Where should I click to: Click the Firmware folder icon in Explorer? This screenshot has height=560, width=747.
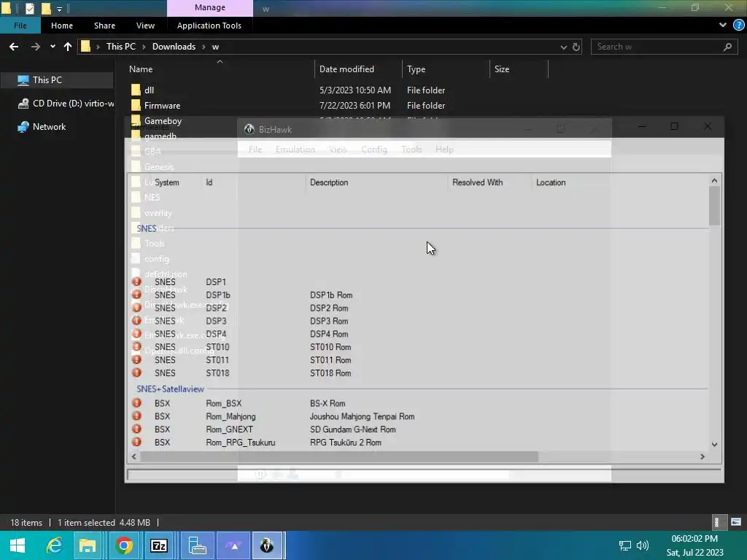(136, 105)
